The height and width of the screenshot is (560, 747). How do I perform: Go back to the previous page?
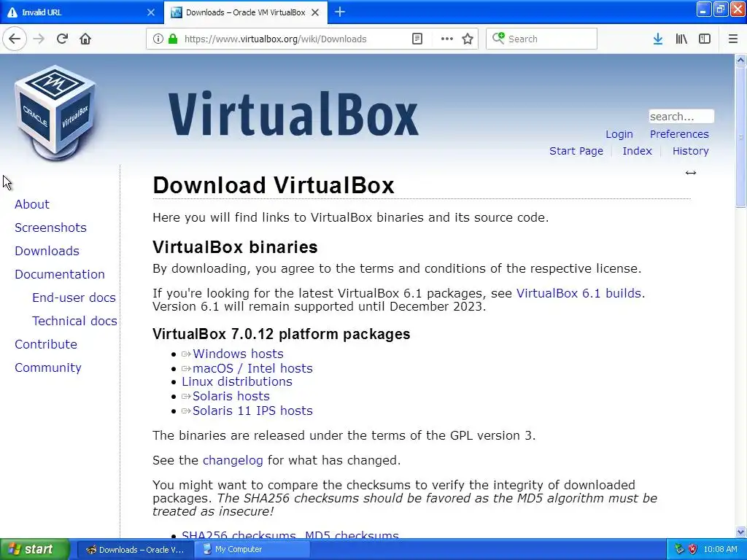(15, 39)
